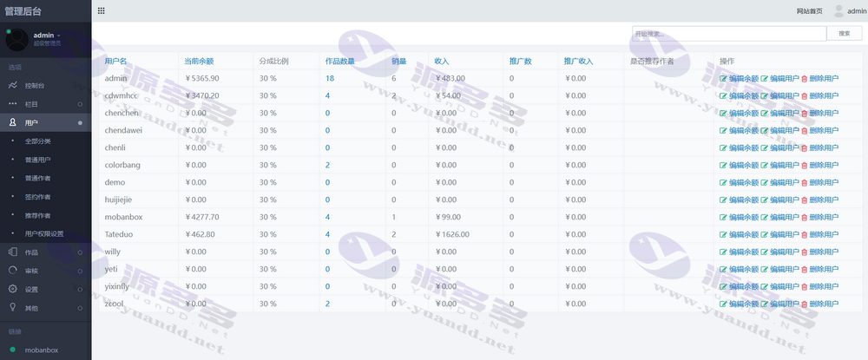Viewport: 868px width, 360px height.
Task: Click 编辑余额 link for zcool
Action: coord(744,304)
